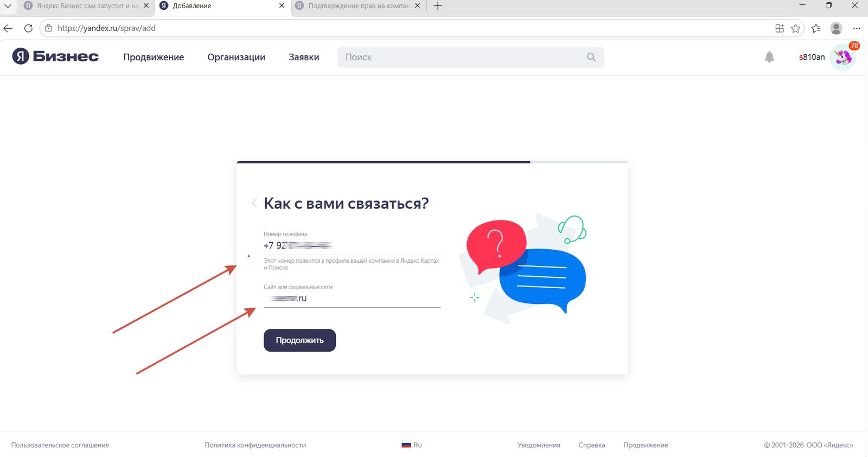Go back with the form's chevron arrow
This screenshot has width=868, height=457.
tap(254, 203)
